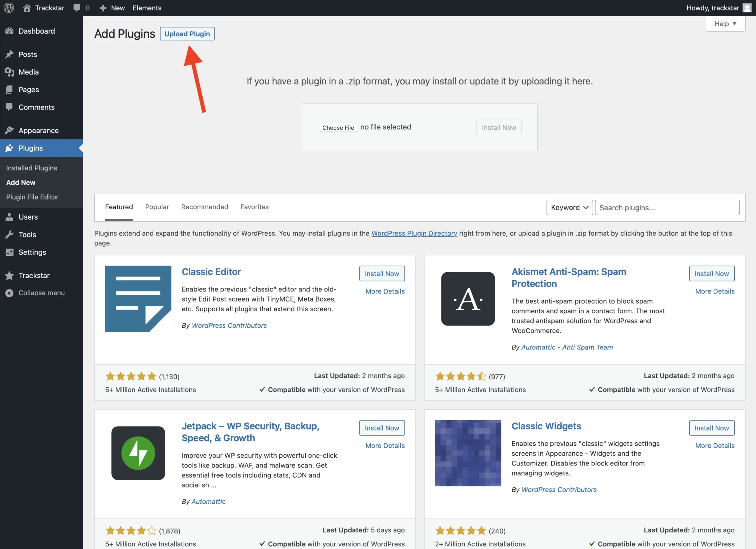The width and height of the screenshot is (756, 549).
Task: Click the Comments bubble icon in sidebar
Action: [9, 107]
